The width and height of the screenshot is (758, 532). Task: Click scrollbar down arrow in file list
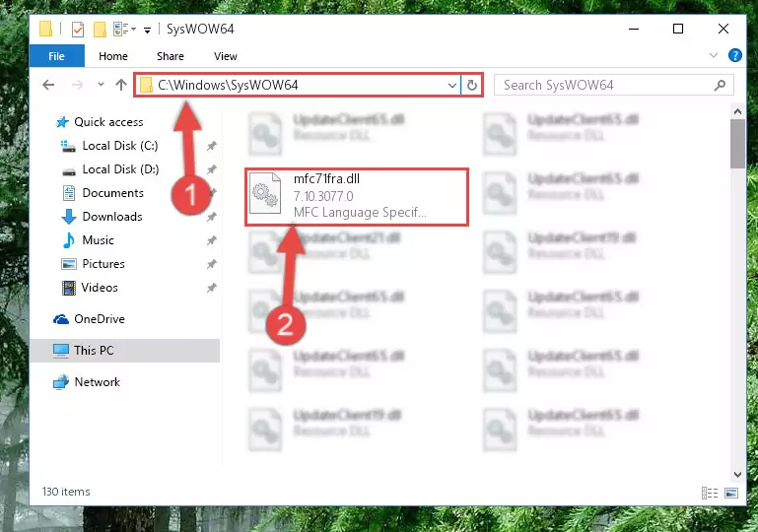[x=737, y=475]
